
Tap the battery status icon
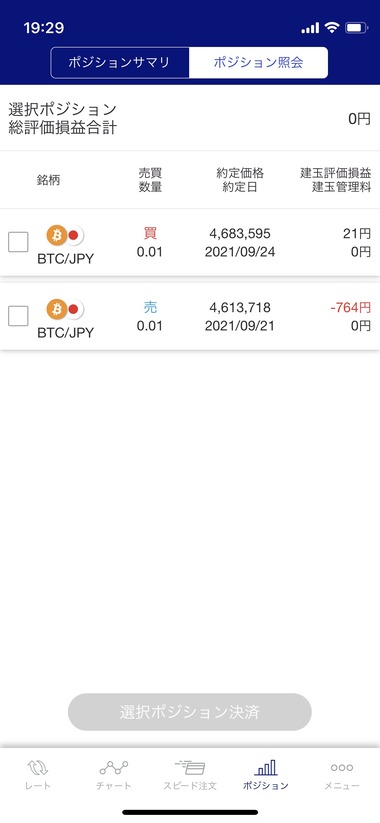point(356,28)
